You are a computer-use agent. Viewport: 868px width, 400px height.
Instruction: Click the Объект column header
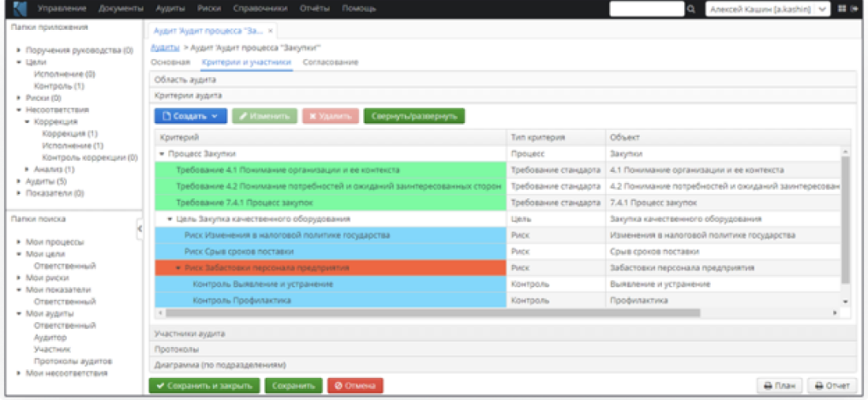[x=728, y=138]
